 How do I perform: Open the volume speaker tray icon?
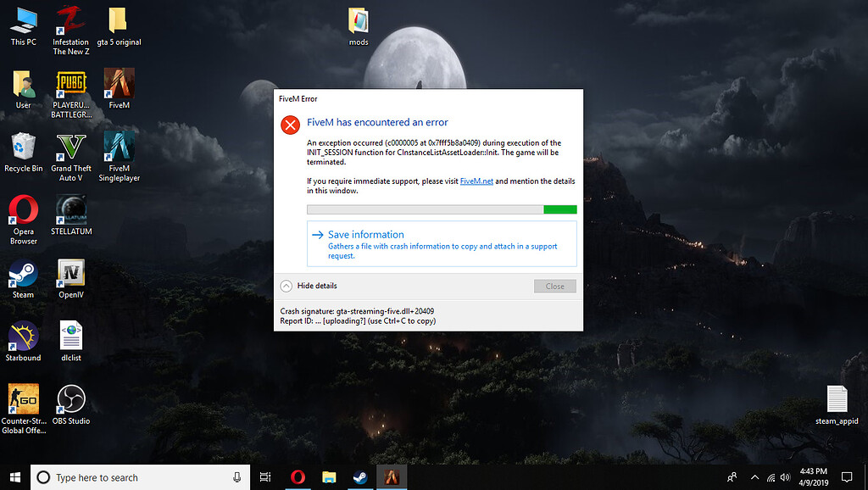click(x=785, y=477)
